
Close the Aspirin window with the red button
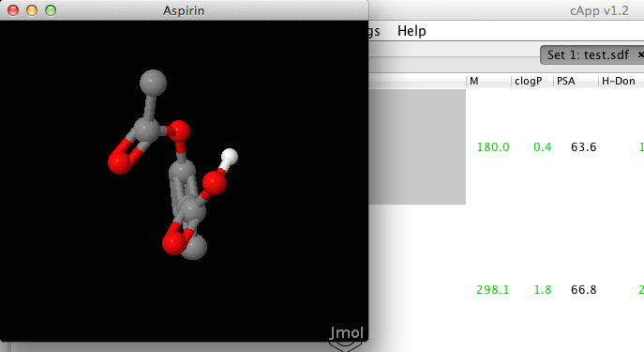coord(13,10)
